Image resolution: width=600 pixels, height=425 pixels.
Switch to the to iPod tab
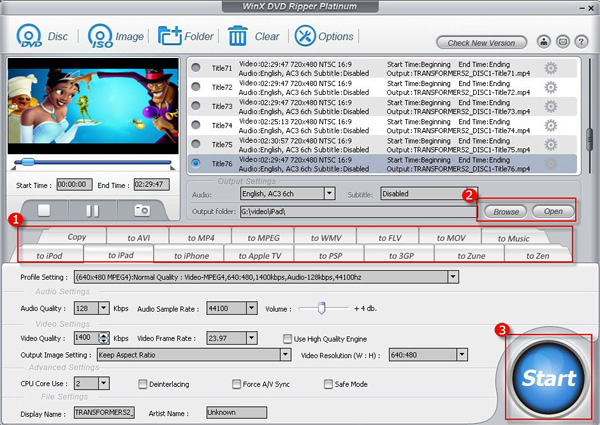[x=49, y=256]
